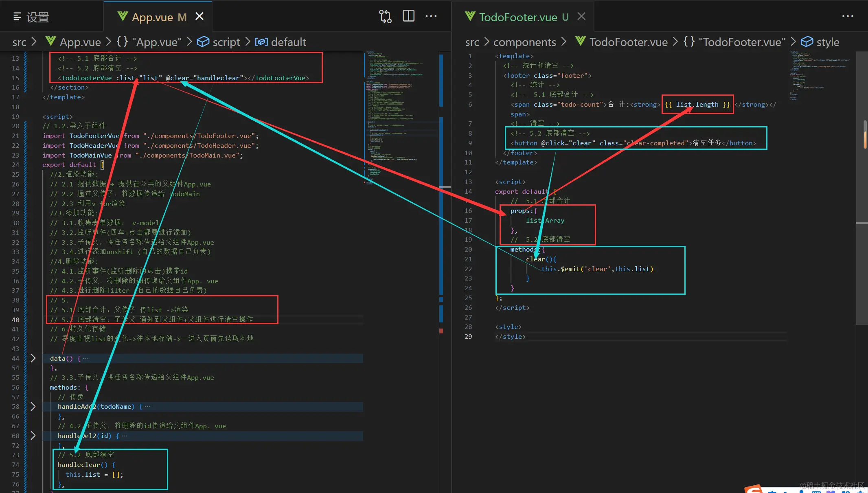Viewport: 868px width, 493px height.
Task: Expand folded handleAdd2 method at line 58
Action: pos(33,406)
